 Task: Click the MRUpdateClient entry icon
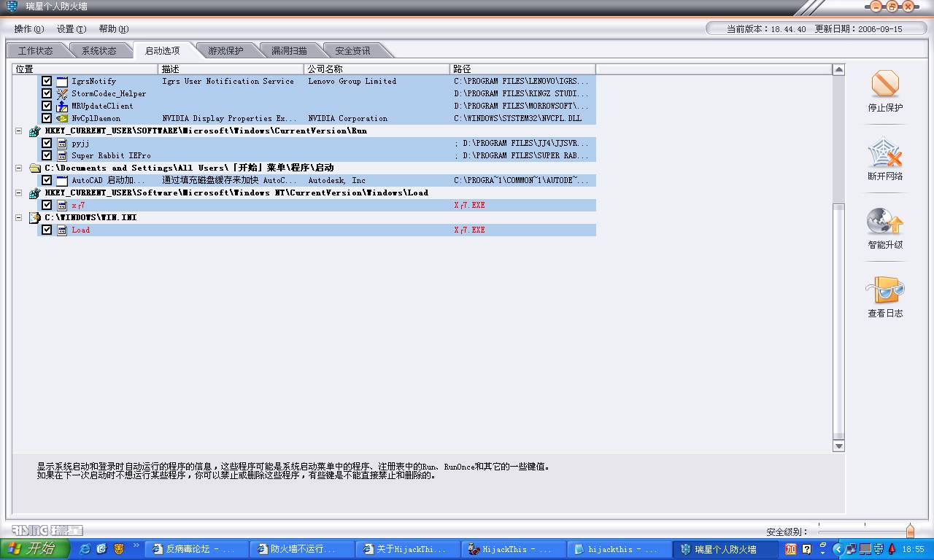pos(62,106)
